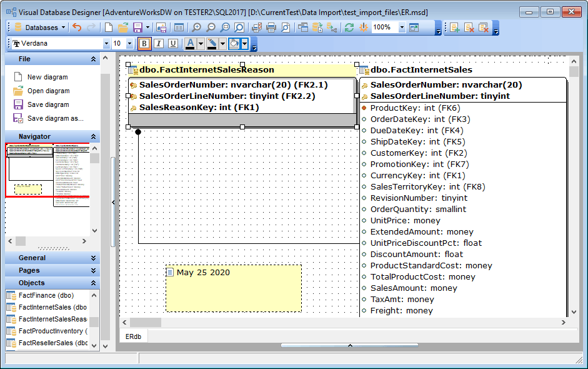Click New diagram in File panel
Viewport: 588px width, 369px height.
coord(47,77)
